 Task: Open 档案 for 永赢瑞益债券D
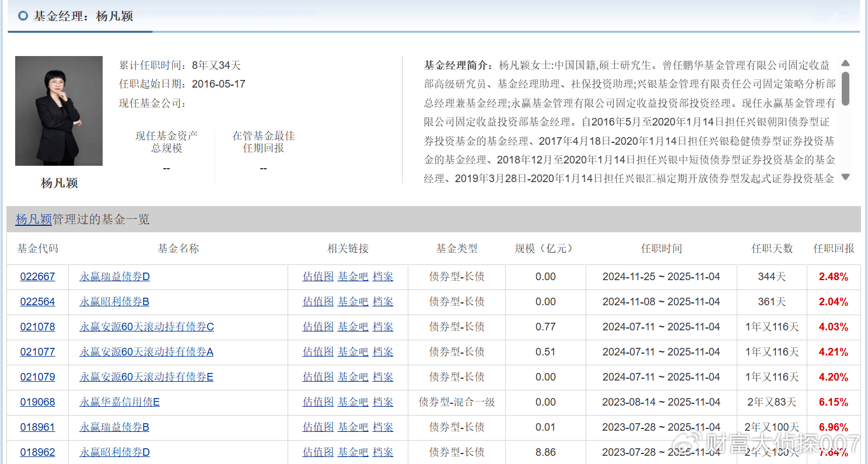(383, 277)
